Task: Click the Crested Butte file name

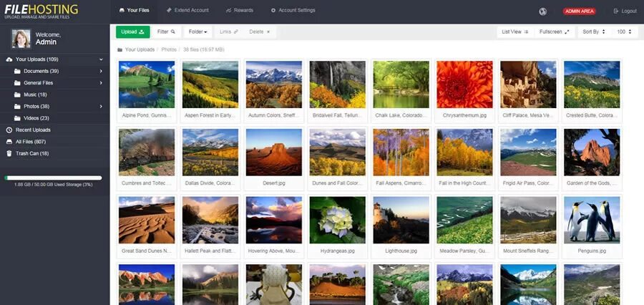Action: (x=592, y=115)
